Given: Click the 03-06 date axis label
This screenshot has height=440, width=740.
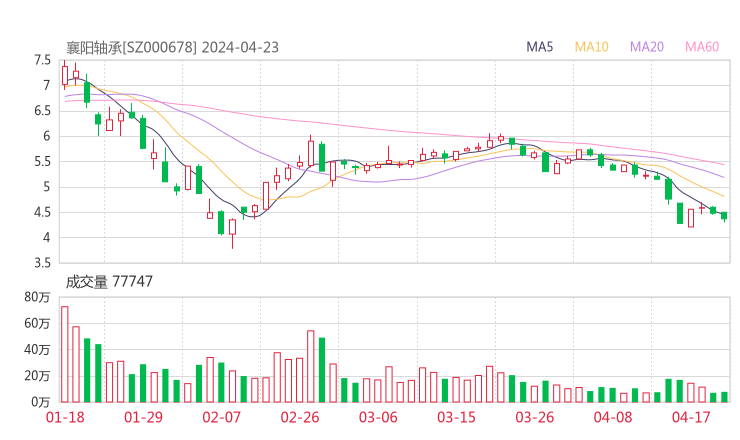Looking at the screenshot, I should [x=378, y=417].
